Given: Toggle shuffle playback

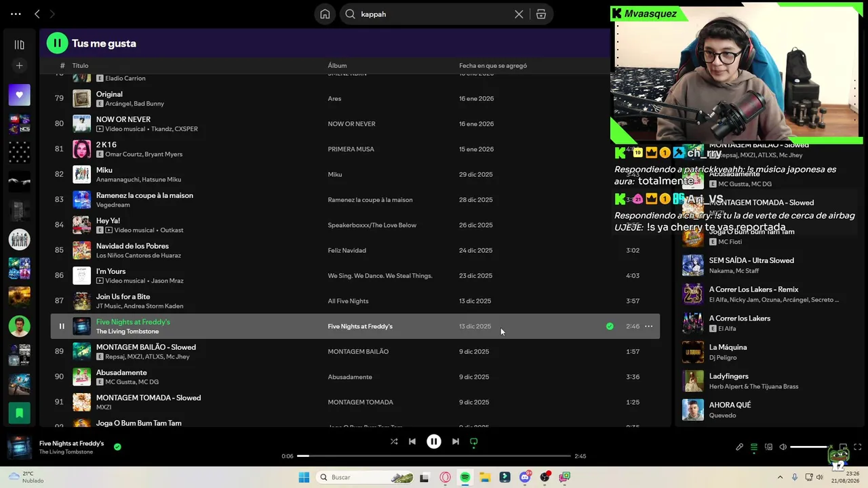Looking at the screenshot, I should 394,441.
